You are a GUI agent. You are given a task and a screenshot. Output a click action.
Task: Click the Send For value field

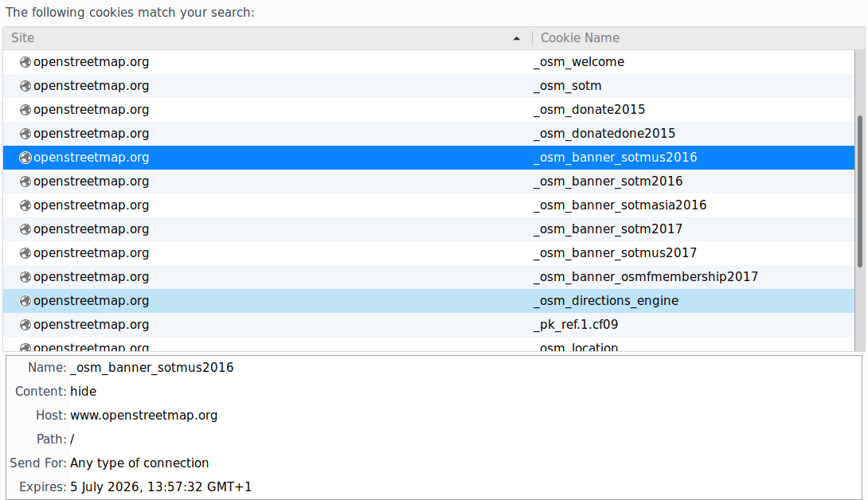tap(139, 463)
